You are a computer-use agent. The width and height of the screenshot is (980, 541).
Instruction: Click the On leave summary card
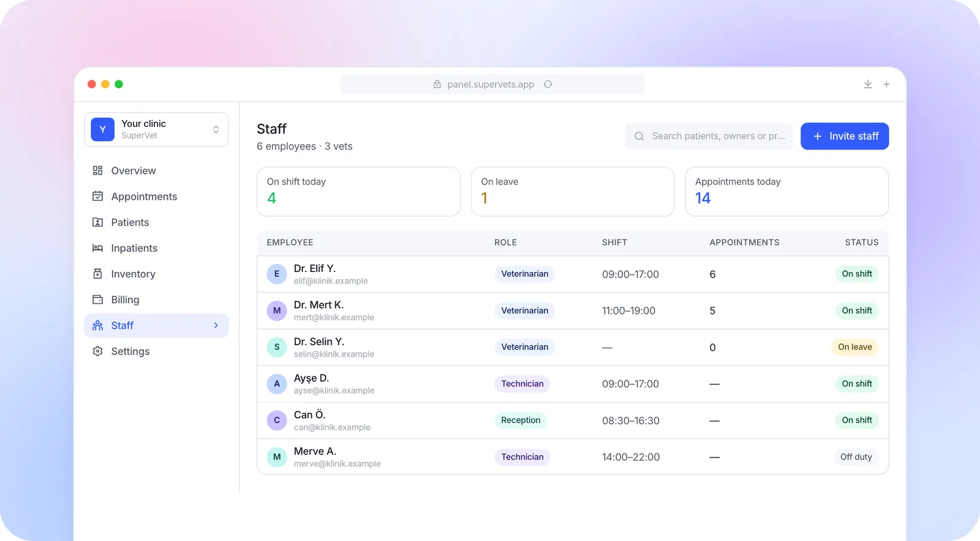point(573,191)
